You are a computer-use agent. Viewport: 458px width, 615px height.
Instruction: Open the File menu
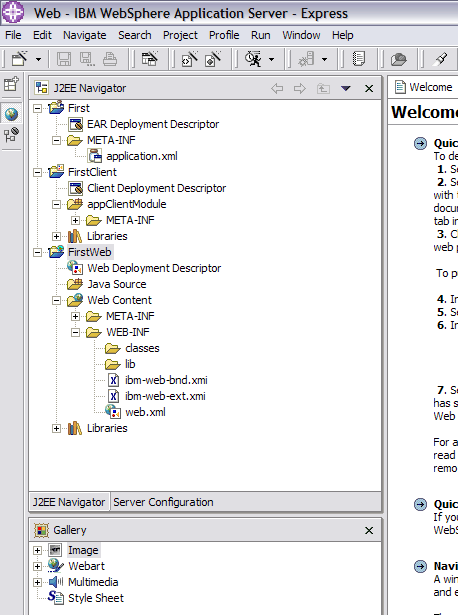pyautogui.click(x=13, y=35)
